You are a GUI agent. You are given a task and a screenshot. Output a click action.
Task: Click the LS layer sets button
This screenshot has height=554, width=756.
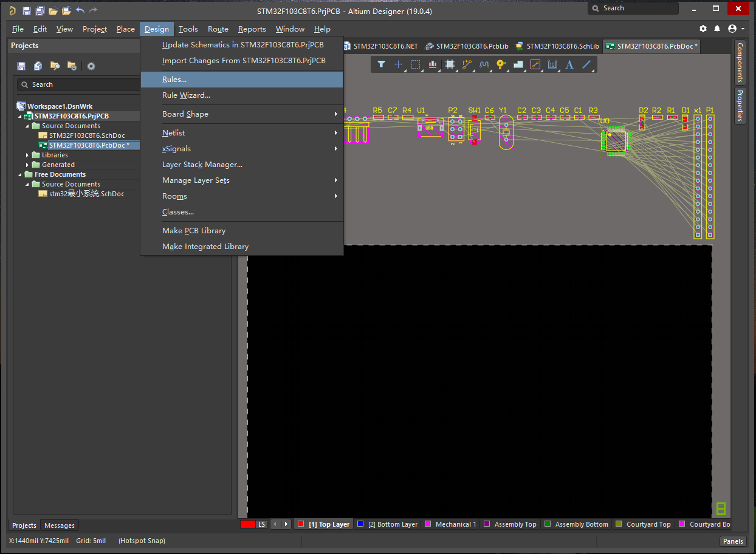[261, 524]
